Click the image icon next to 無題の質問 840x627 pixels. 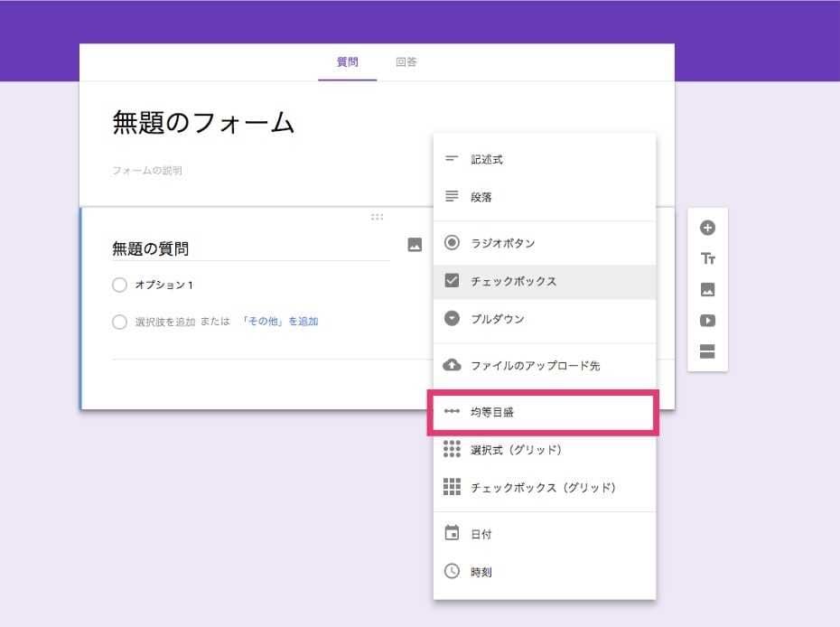tap(414, 244)
